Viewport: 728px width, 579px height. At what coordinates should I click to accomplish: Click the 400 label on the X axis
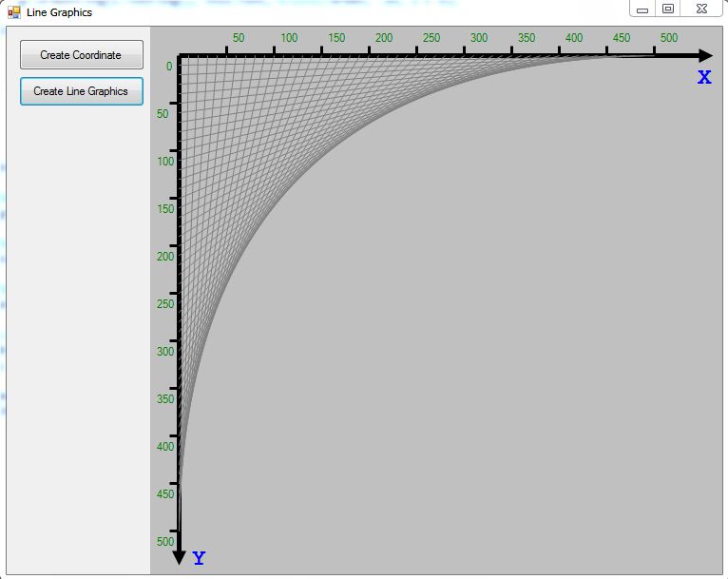click(574, 38)
